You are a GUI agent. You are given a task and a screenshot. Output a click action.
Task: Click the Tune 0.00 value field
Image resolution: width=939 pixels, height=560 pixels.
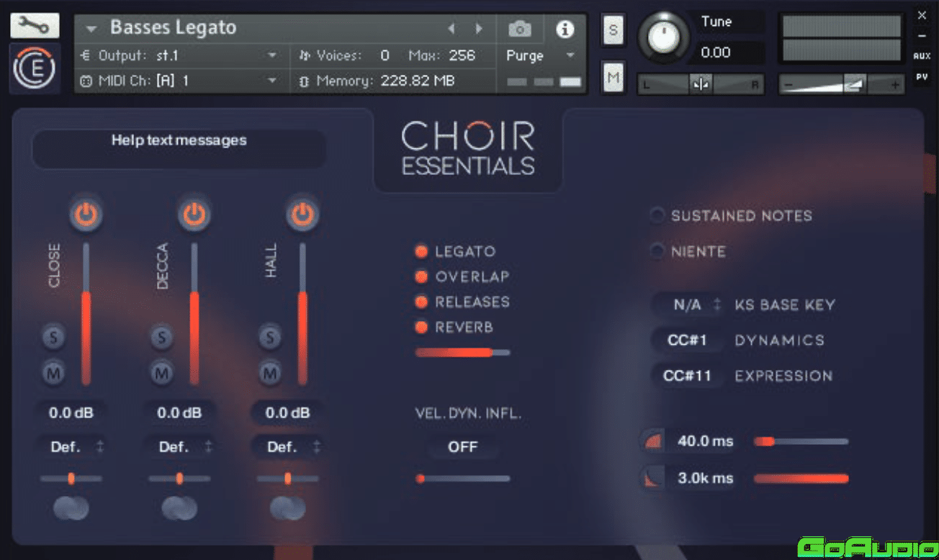728,53
